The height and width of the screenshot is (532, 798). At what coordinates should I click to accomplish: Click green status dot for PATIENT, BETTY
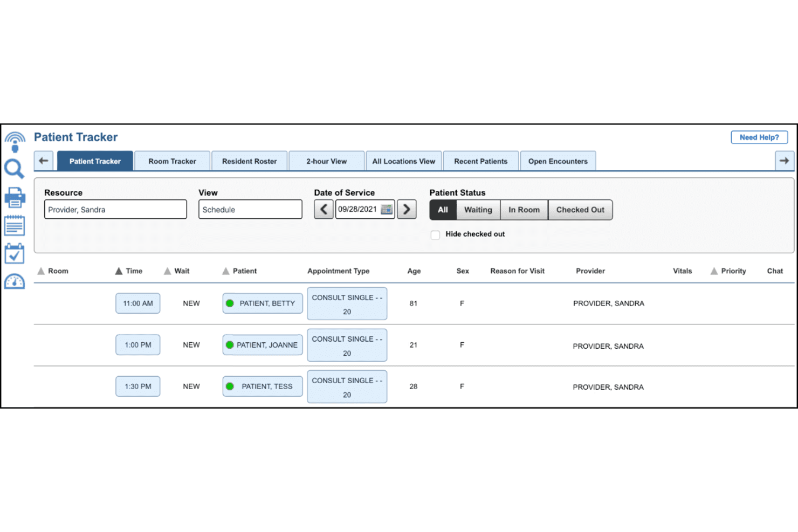point(230,303)
